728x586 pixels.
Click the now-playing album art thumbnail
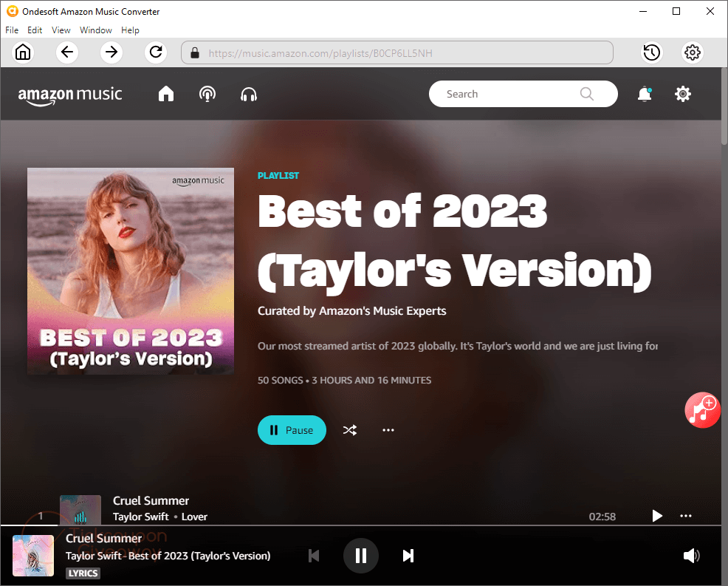[33, 556]
